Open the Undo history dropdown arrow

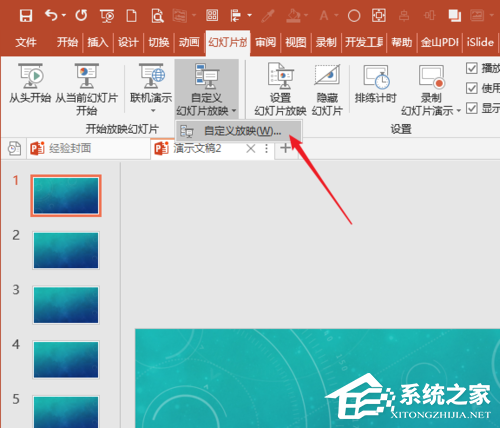[x=64, y=15]
